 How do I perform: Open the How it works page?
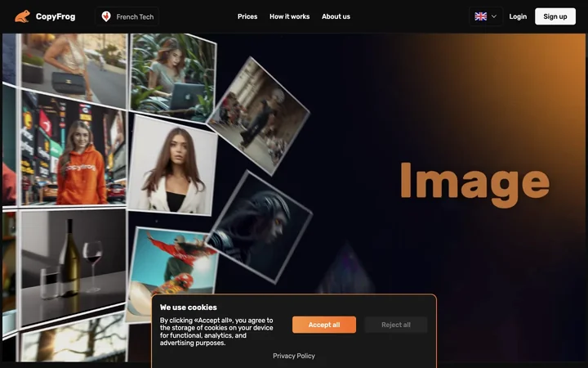(289, 16)
